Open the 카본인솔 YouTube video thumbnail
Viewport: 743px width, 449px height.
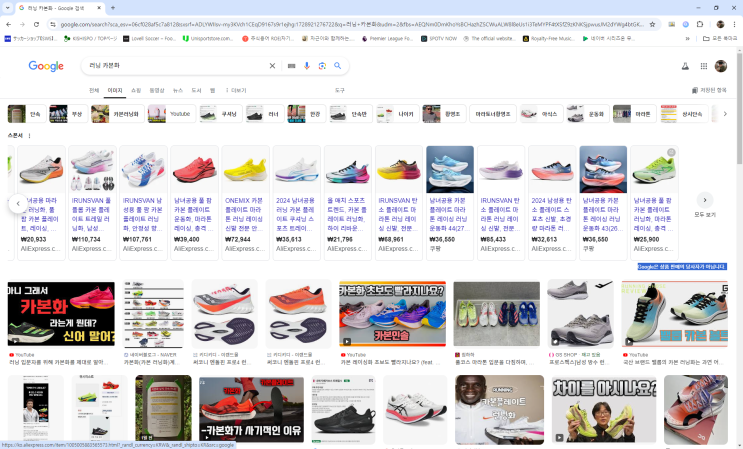pos(392,314)
